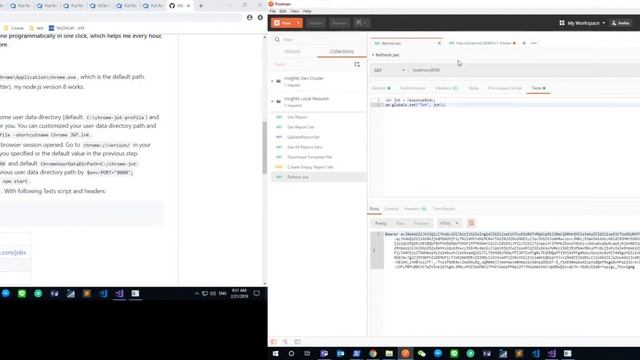Viewport: 640px width, 360px height.
Task: Expand the Refresh Jwt request title arrow
Action: click(373, 55)
